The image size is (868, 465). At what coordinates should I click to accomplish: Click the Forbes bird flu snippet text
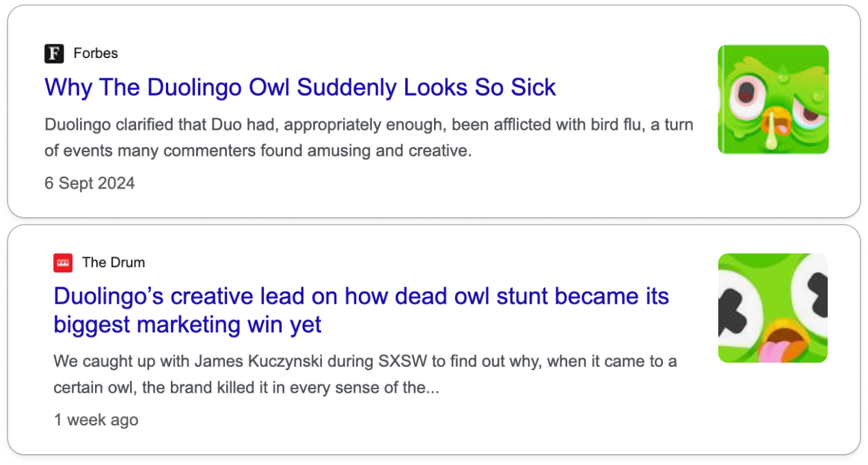tap(369, 138)
